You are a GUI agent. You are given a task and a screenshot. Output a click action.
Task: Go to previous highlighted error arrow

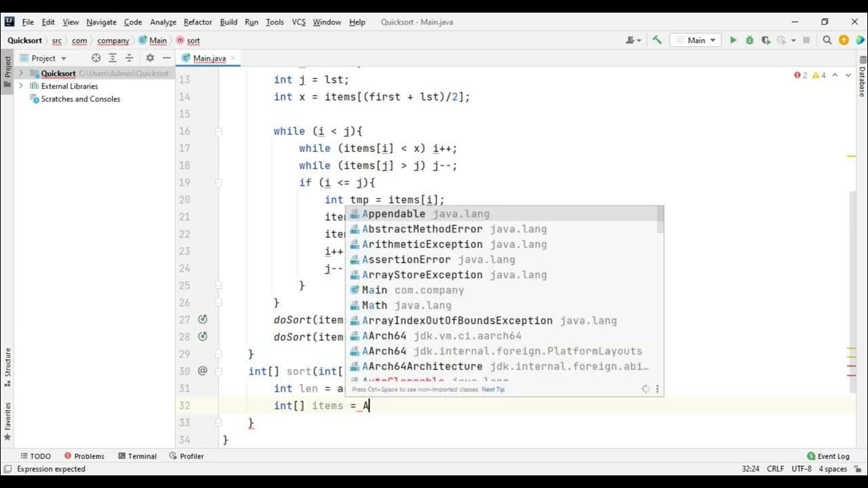click(x=835, y=75)
